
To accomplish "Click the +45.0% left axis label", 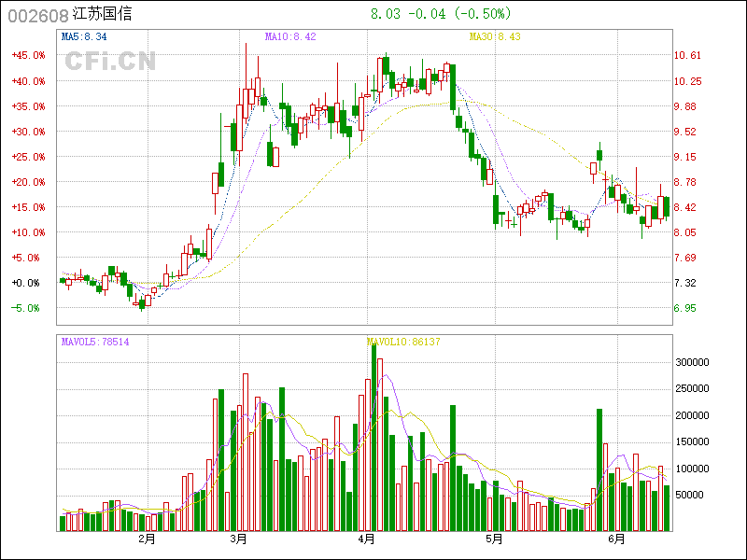I will click(27, 55).
